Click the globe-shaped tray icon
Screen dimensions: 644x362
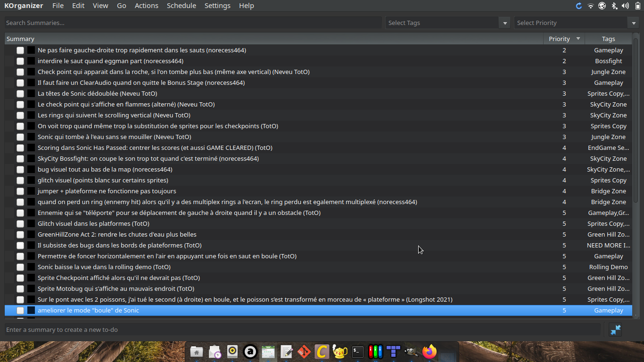pos(602,6)
